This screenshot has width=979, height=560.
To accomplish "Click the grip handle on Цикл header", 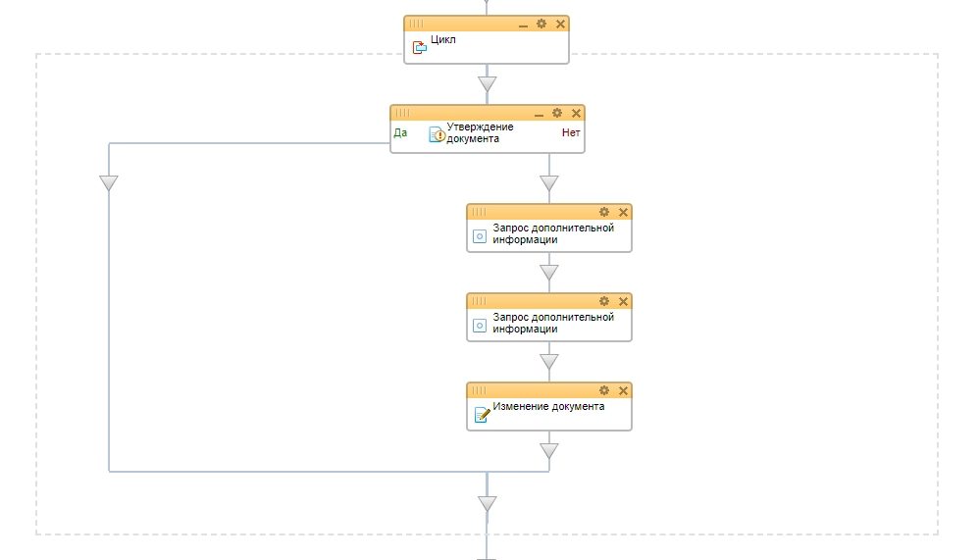I will (x=416, y=24).
